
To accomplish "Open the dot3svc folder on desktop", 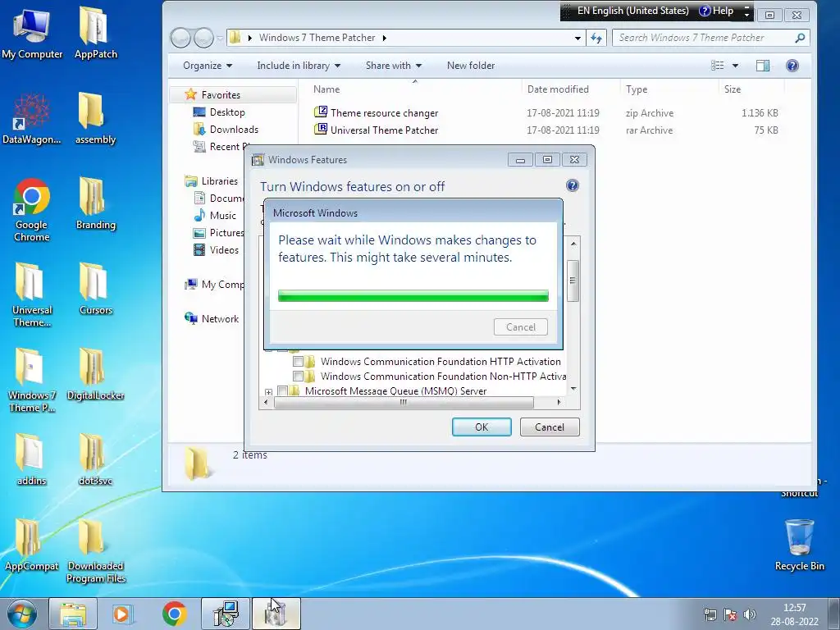I will pyautogui.click(x=95, y=459).
